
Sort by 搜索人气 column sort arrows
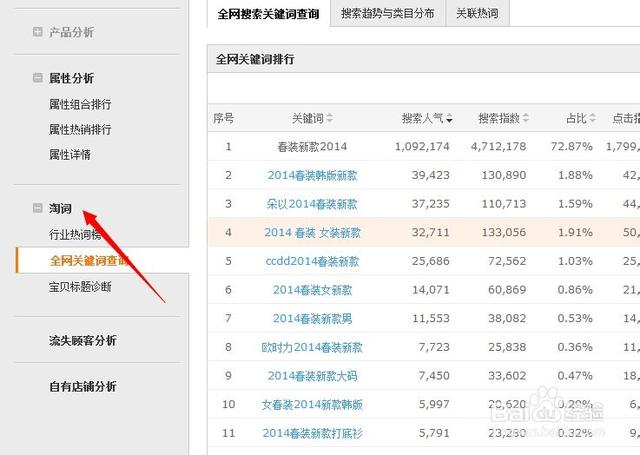(x=449, y=118)
